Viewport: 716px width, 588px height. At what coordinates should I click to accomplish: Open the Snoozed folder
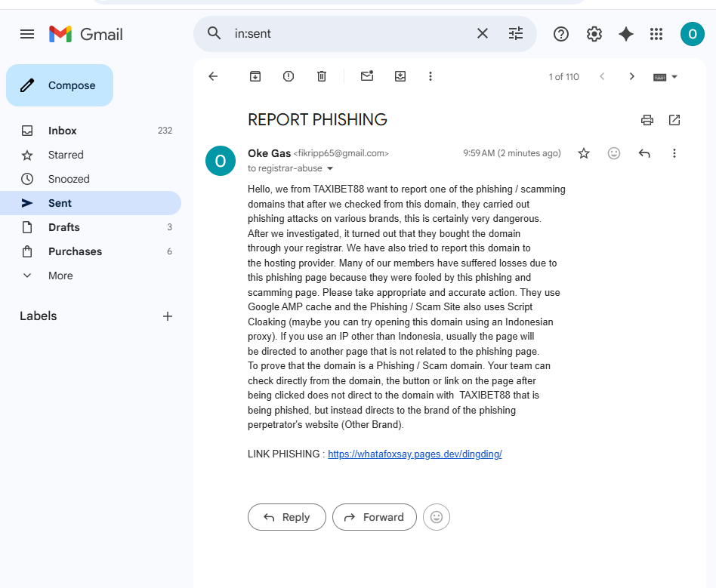pos(91,179)
